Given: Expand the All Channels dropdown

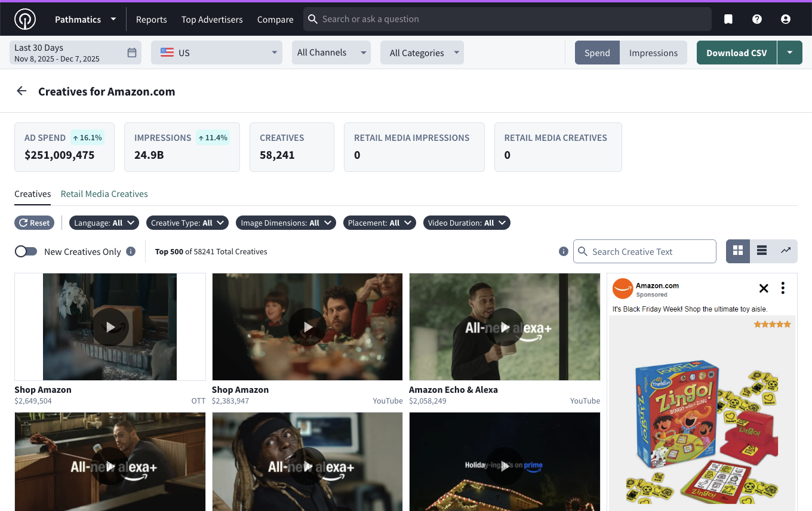Looking at the screenshot, I should (331, 53).
